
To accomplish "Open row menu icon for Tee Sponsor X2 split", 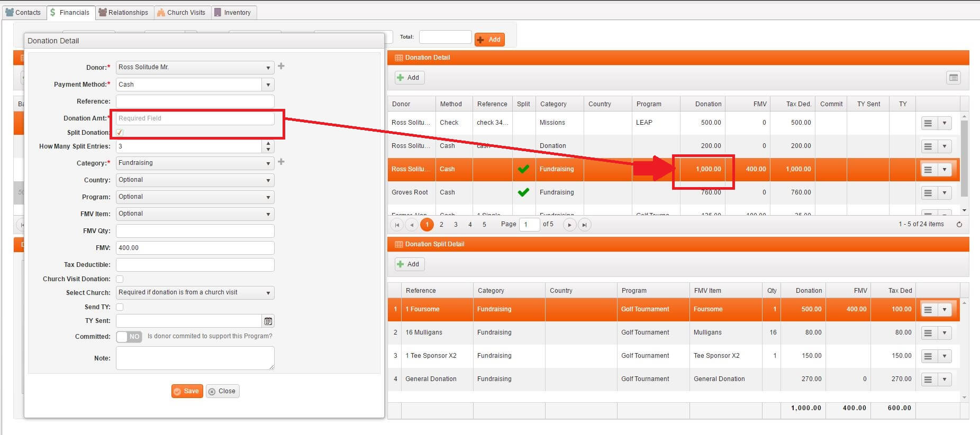I will click(x=928, y=356).
